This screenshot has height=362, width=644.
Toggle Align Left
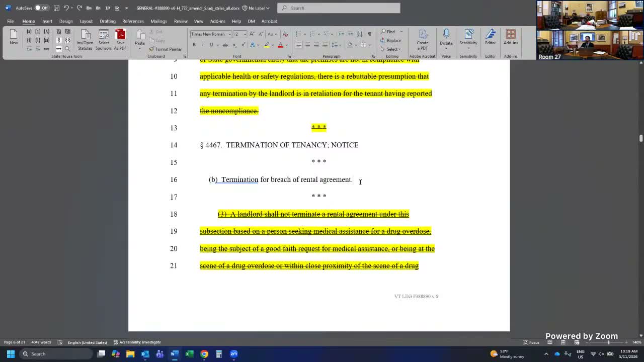point(298,45)
